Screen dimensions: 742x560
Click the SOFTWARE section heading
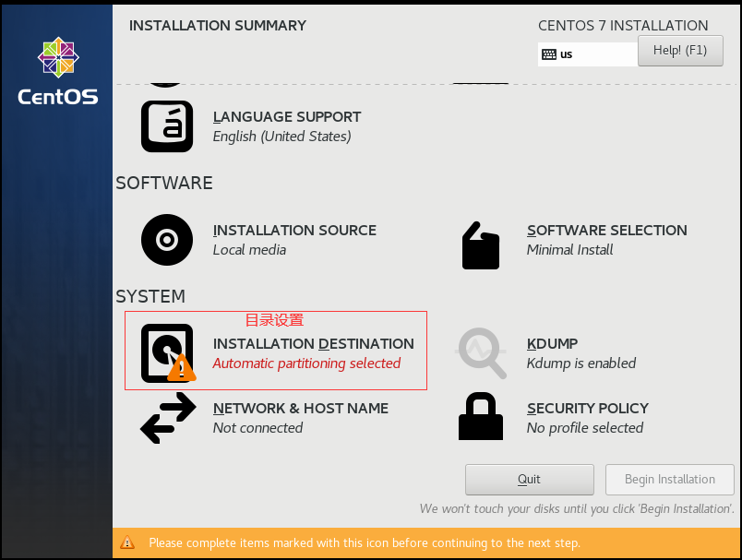pos(164,183)
